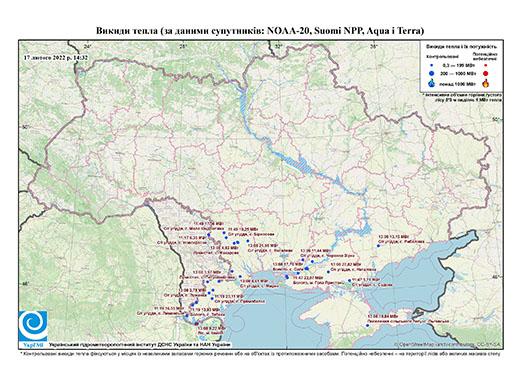Viewport: 520px width, 368px height.
Task: Click the 21.95 MW emission label
Action: (x=263, y=245)
